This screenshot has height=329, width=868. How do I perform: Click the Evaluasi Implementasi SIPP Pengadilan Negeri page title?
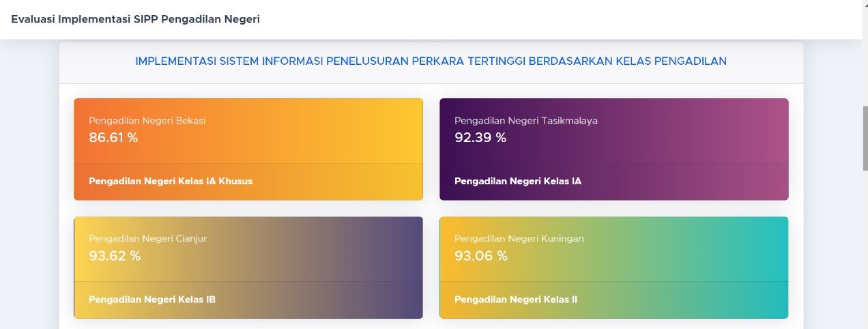pyautogui.click(x=135, y=19)
